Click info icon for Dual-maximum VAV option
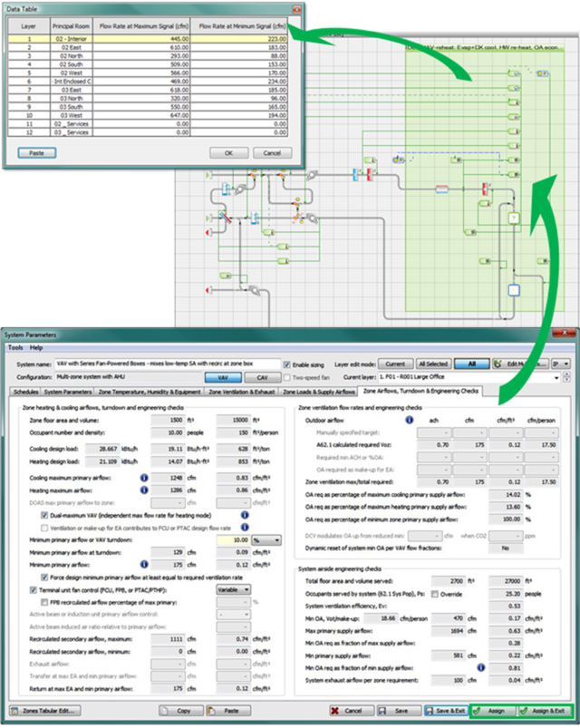The image size is (580, 728). coord(245,515)
